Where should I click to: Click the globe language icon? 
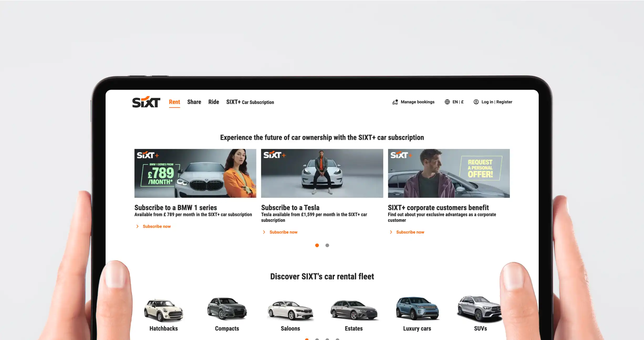447,102
